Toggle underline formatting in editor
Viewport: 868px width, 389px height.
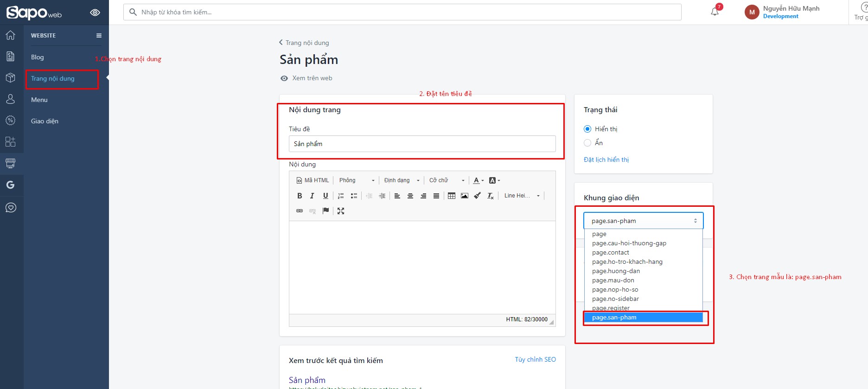coord(325,196)
